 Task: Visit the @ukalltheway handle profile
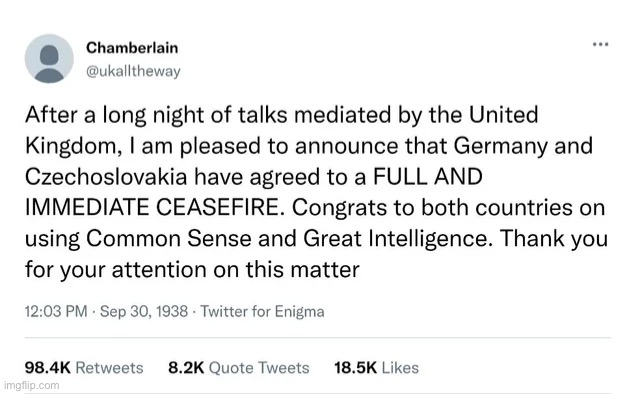click(x=133, y=71)
